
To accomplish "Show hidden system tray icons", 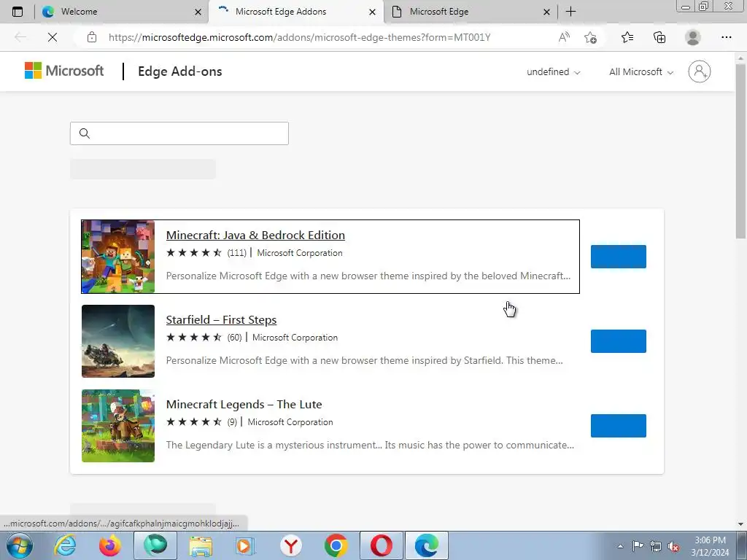I will (x=620, y=546).
